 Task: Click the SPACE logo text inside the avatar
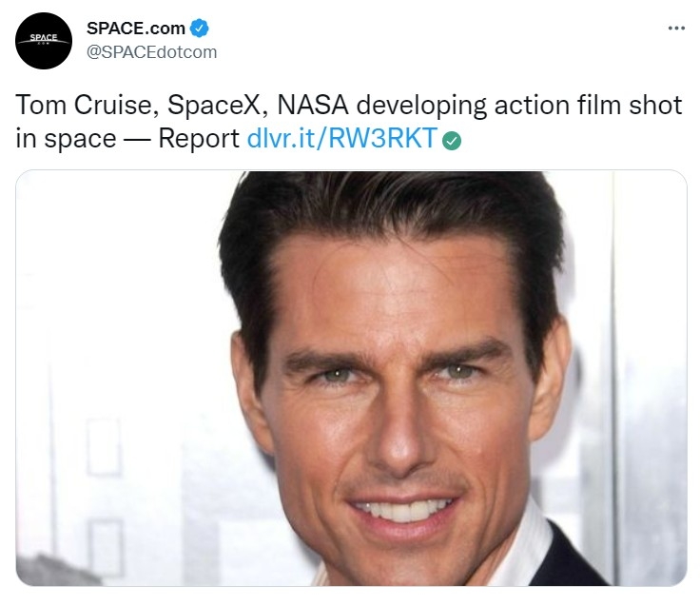(x=45, y=39)
